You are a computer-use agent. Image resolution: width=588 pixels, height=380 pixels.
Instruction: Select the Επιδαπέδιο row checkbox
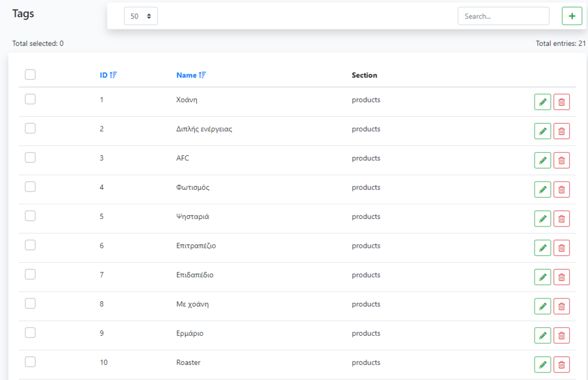point(30,274)
